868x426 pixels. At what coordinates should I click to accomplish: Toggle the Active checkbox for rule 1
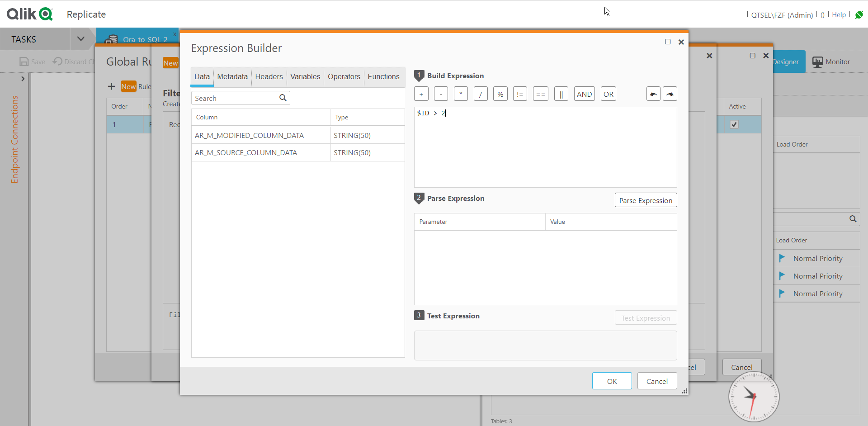[734, 124]
